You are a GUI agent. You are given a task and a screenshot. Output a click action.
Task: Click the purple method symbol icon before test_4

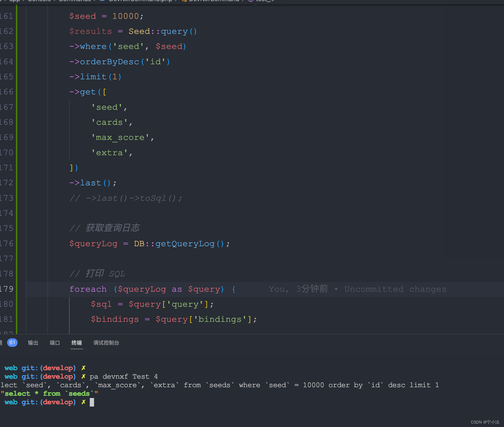pyautogui.click(x=251, y=1)
